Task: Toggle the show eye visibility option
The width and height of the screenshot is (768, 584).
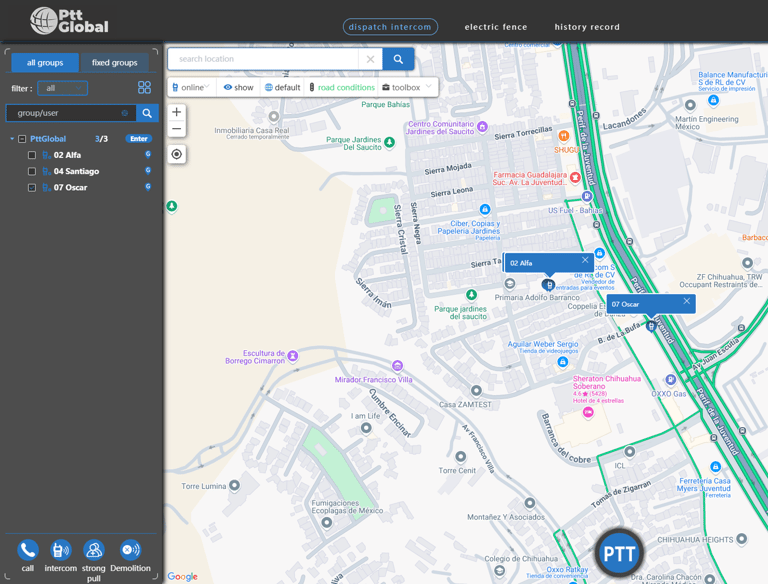Action: (x=239, y=87)
